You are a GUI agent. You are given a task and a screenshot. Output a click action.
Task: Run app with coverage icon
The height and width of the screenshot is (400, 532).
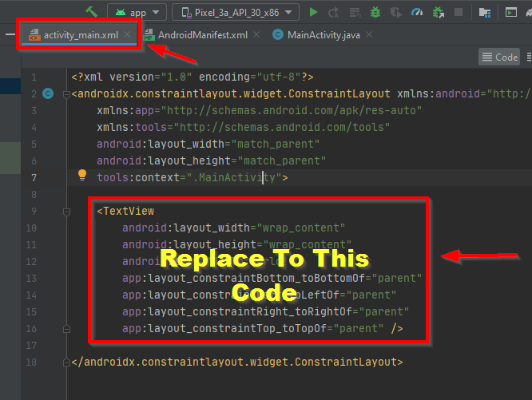[x=396, y=13]
